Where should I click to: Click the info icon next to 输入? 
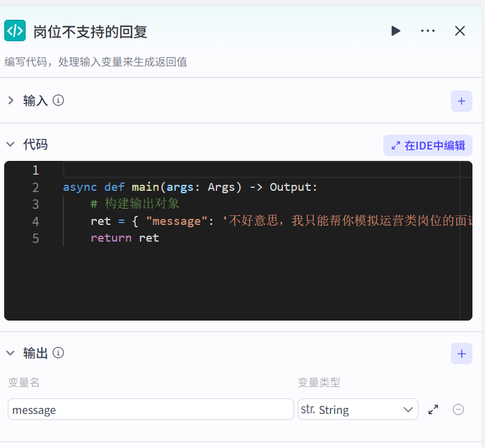click(58, 100)
